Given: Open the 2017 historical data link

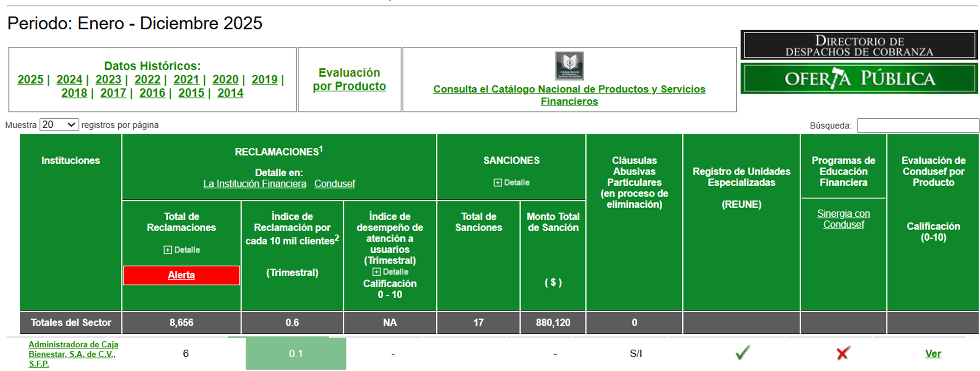Looking at the screenshot, I should (113, 93).
